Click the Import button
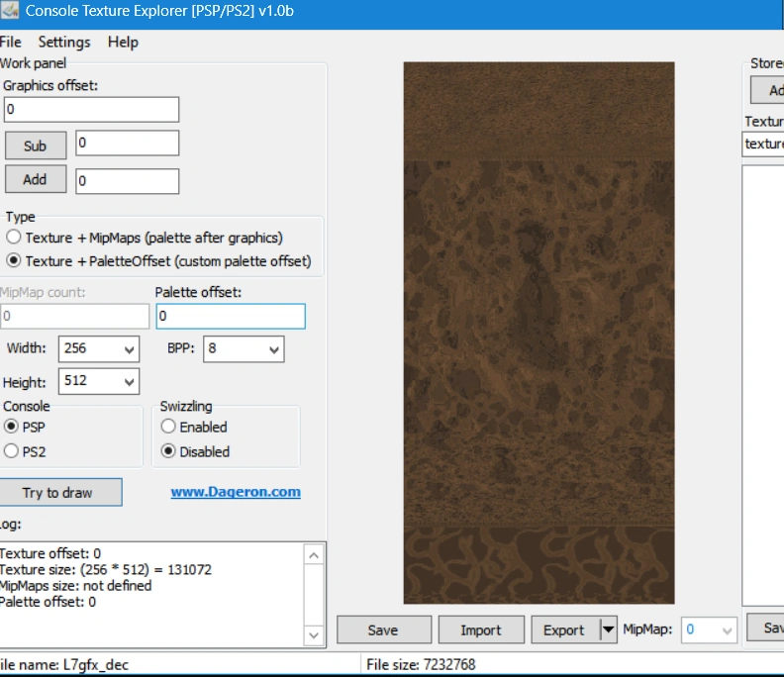The width and height of the screenshot is (784, 677). coord(481,630)
